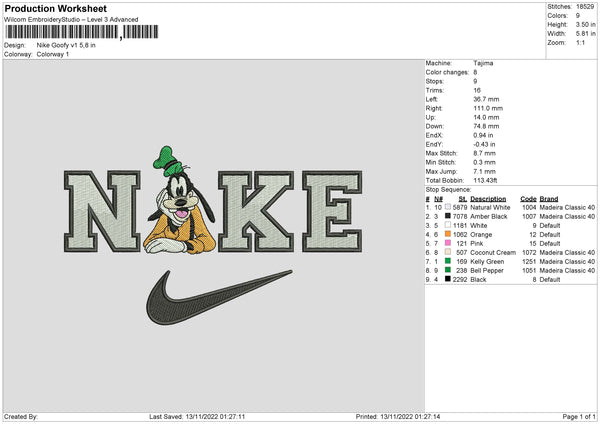Pick the Pink thread color swatch

(448, 243)
